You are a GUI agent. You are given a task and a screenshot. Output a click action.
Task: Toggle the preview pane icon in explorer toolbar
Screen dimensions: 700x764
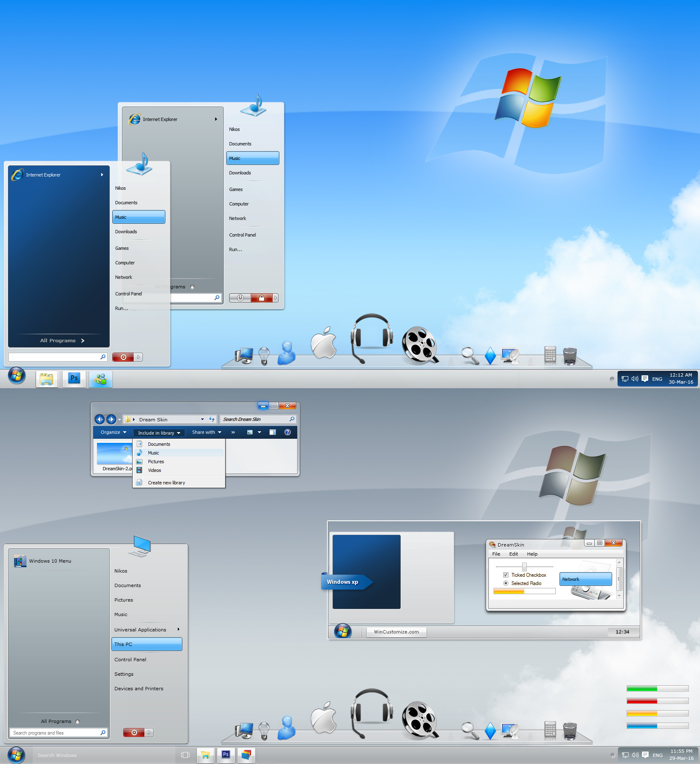[x=273, y=432]
